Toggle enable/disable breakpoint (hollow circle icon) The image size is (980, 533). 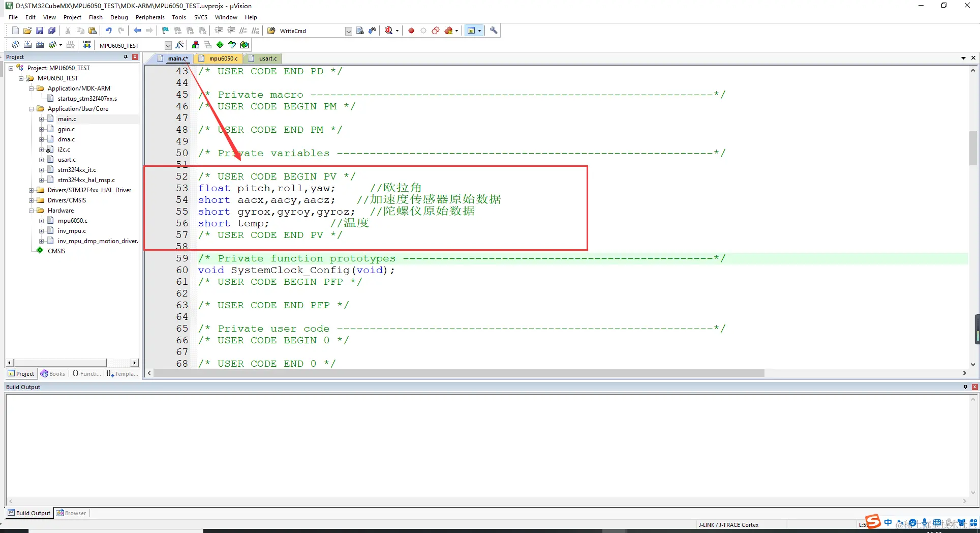(x=423, y=31)
